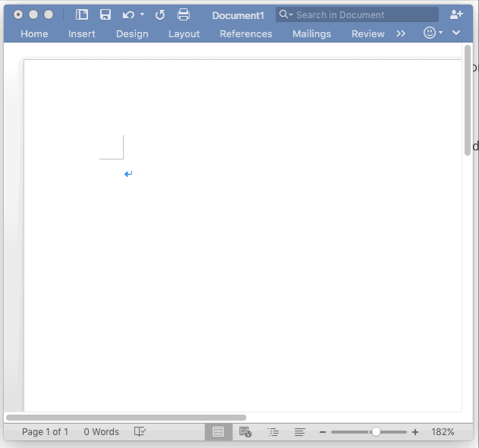Switch to Draft view

point(300,432)
